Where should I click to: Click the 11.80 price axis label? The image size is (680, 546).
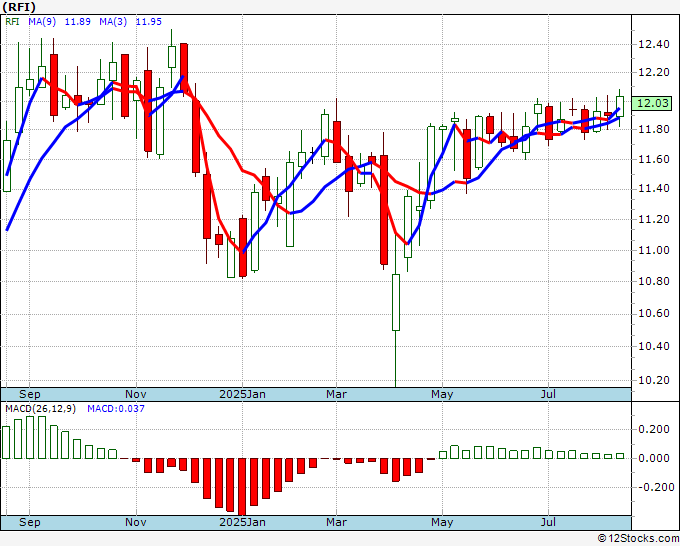[653, 130]
